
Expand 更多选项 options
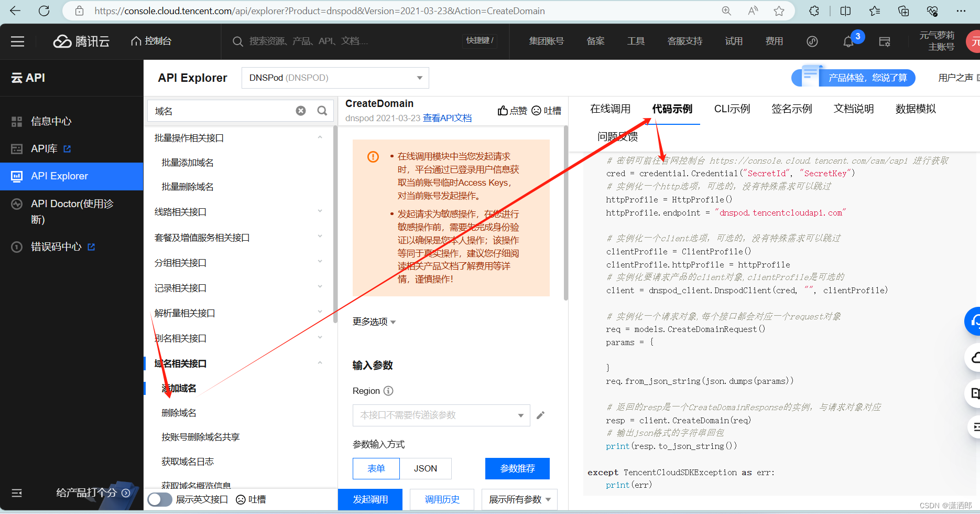[374, 322]
